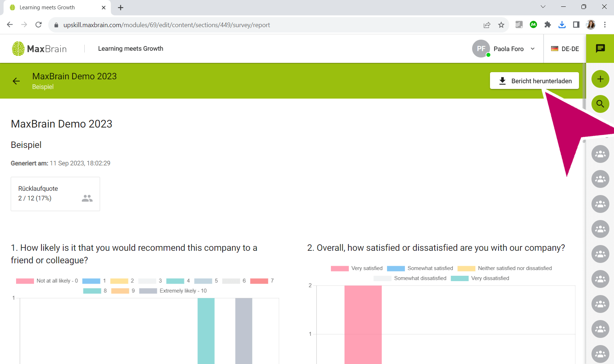The height and width of the screenshot is (364, 614).
Task: Click the Rücklaufquote card
Action: point(55,194)
